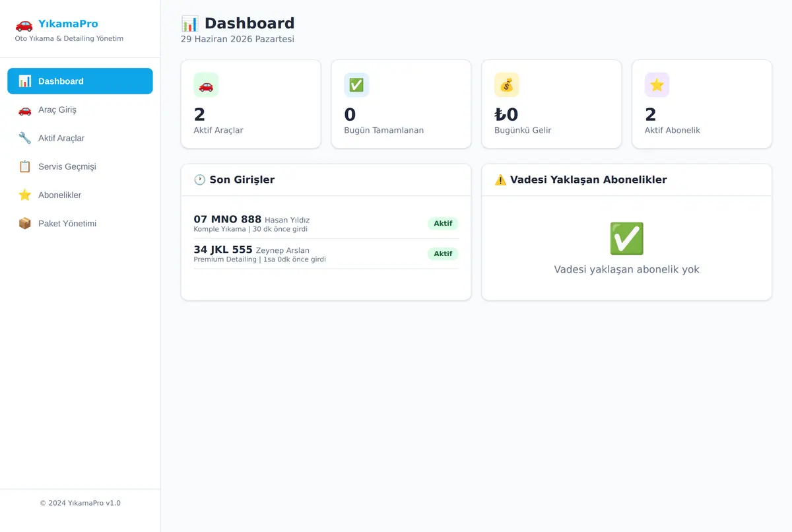Click the YıkamaPro brand name

pyautogui.click(x=68, y=24)
